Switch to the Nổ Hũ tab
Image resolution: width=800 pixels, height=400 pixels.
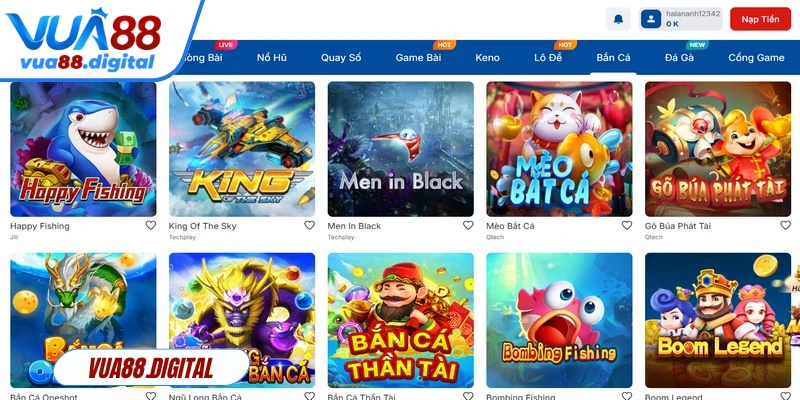pos(271,58)
